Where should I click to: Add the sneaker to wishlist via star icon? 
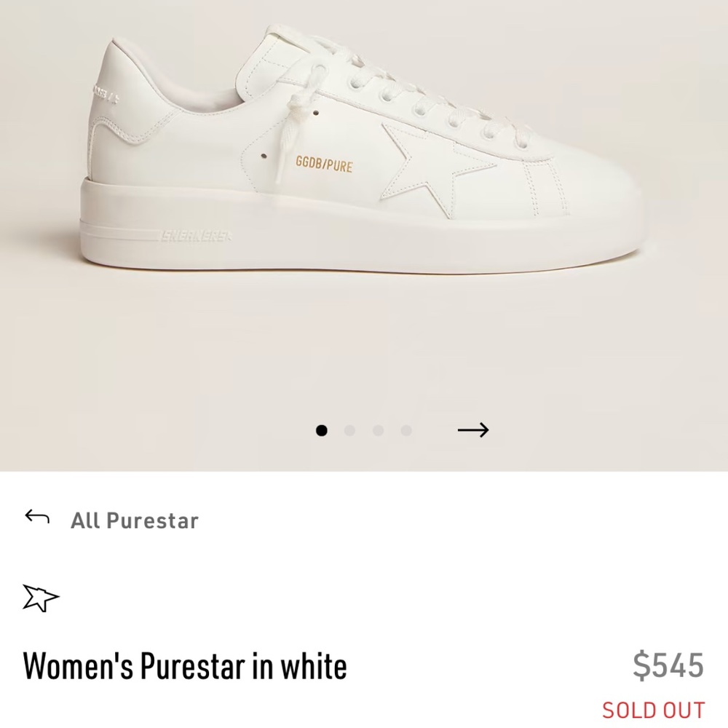point(41,597)
